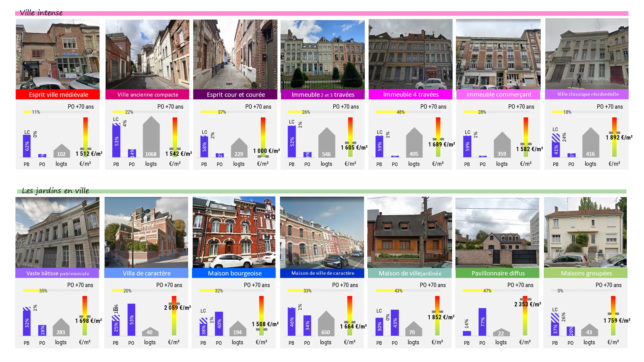644x362 pixels.
Task: Click the 2 059 €/m² price value
Action: (x=177, y=308)
